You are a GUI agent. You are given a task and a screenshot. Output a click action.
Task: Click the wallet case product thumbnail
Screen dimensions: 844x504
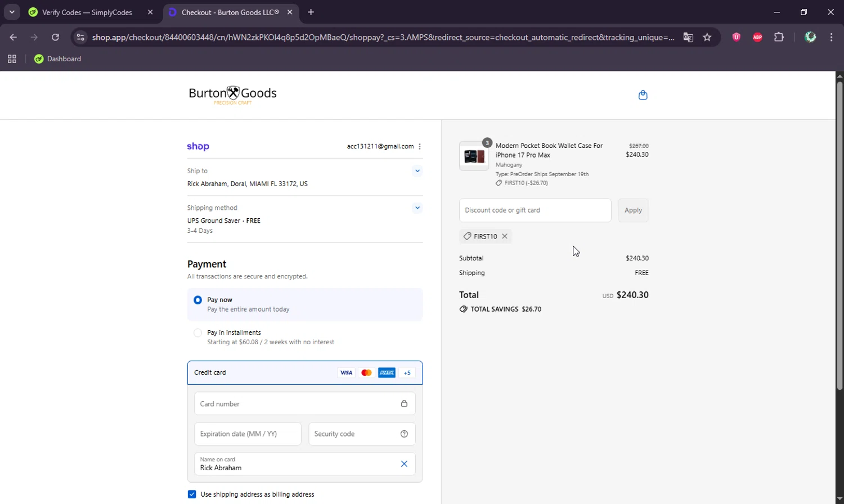474,156
